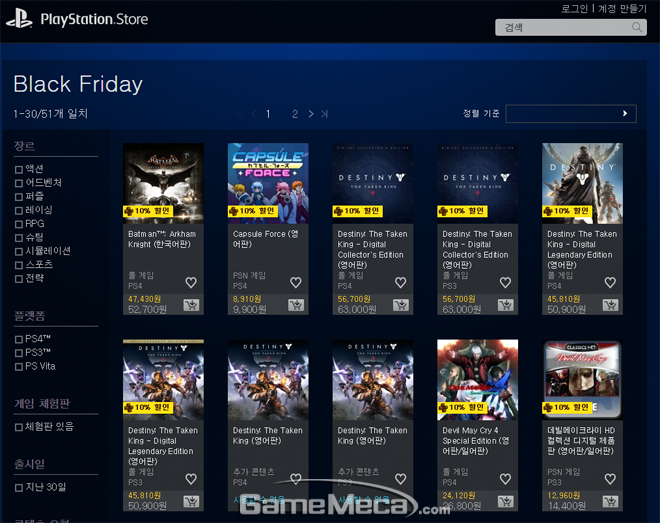Click the 검색 search field
The height and width of the screenshot is (523, 660).
tap(570, 28)
